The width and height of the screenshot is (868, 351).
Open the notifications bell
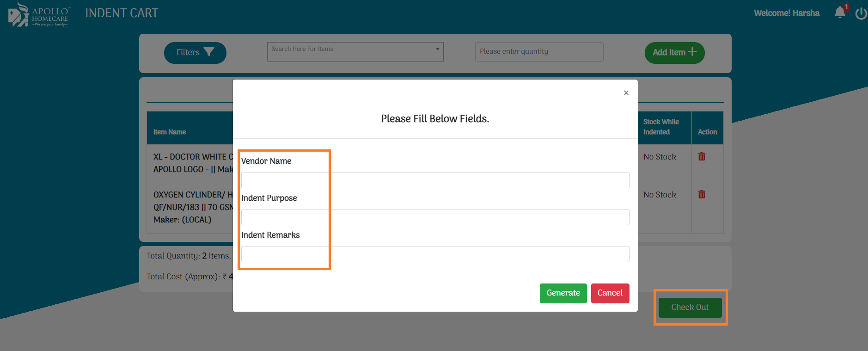point(840,12)
